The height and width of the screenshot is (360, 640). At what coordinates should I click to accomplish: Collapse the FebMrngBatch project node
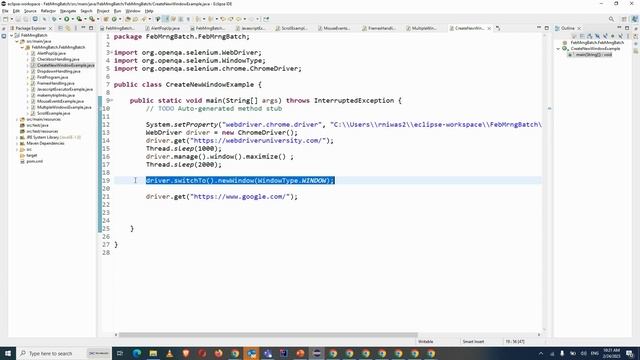[11, 36]
